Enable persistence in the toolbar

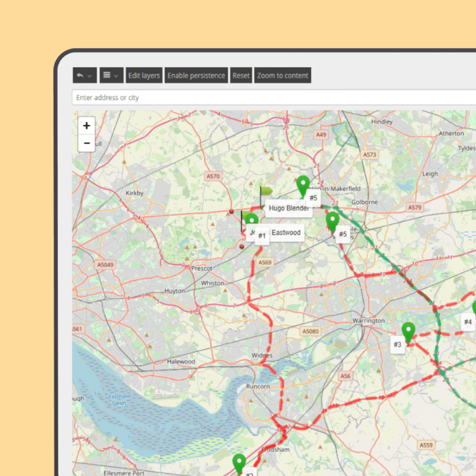click(196, 75)
